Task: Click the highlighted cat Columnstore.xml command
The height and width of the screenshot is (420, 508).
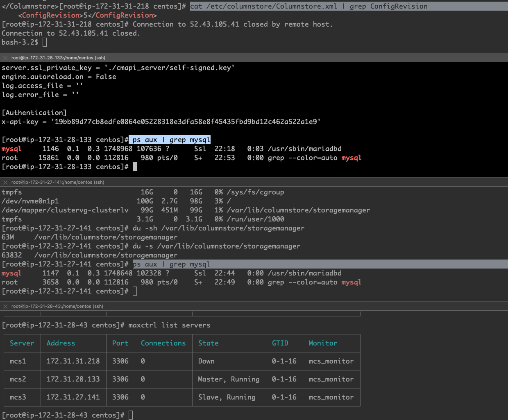Action: pyautogui.click(x=308, y=6)
